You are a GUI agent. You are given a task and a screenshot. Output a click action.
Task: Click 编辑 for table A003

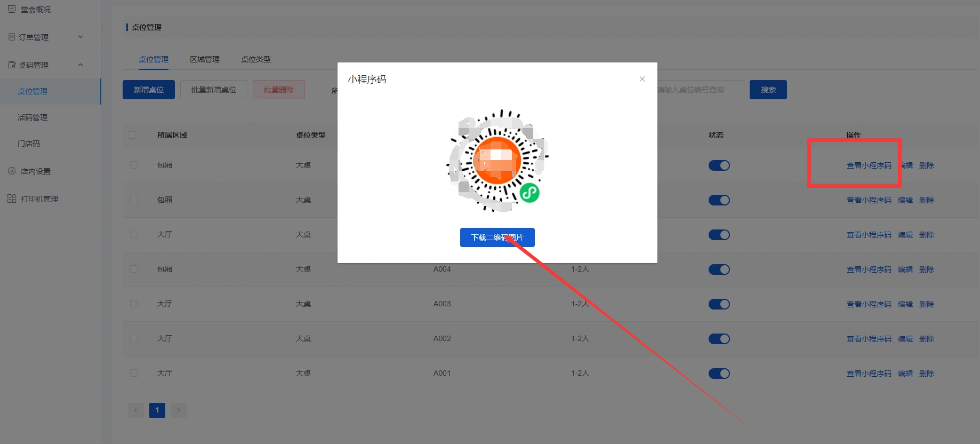(905, 304)
